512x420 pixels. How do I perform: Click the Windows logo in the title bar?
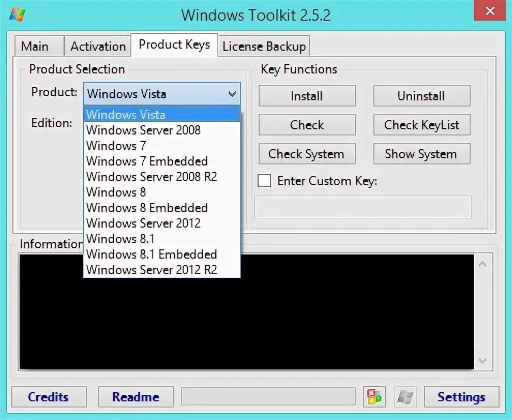(x=18, y=14)
